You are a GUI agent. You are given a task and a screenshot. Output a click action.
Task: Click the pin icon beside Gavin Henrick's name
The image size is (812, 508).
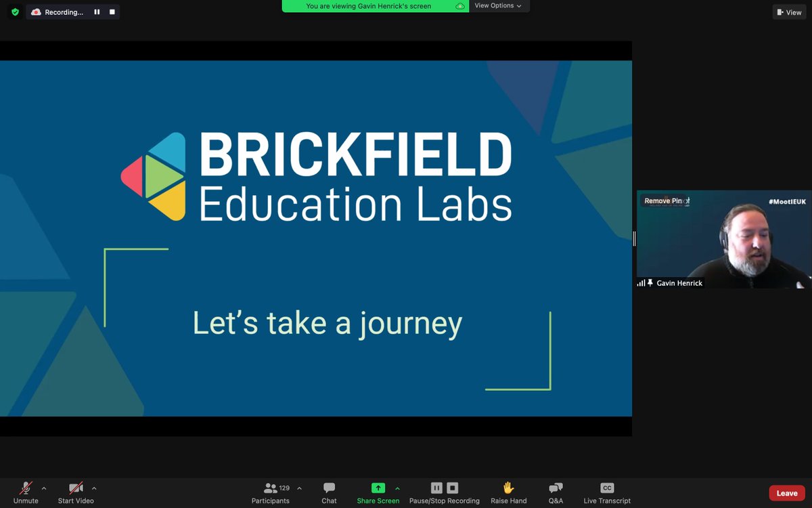[x=650, y=283]
